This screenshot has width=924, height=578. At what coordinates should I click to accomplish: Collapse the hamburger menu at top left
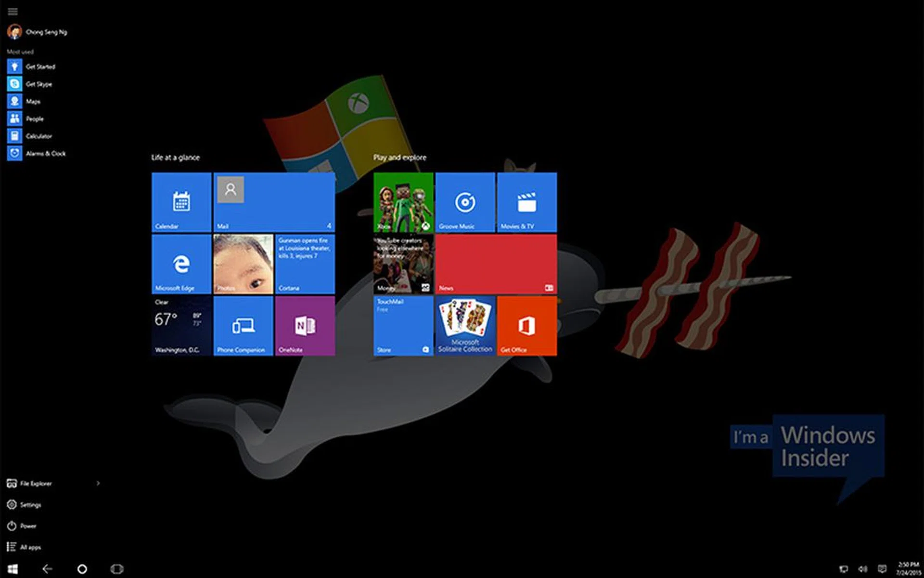pyautogui.click(x=13, y=12)
